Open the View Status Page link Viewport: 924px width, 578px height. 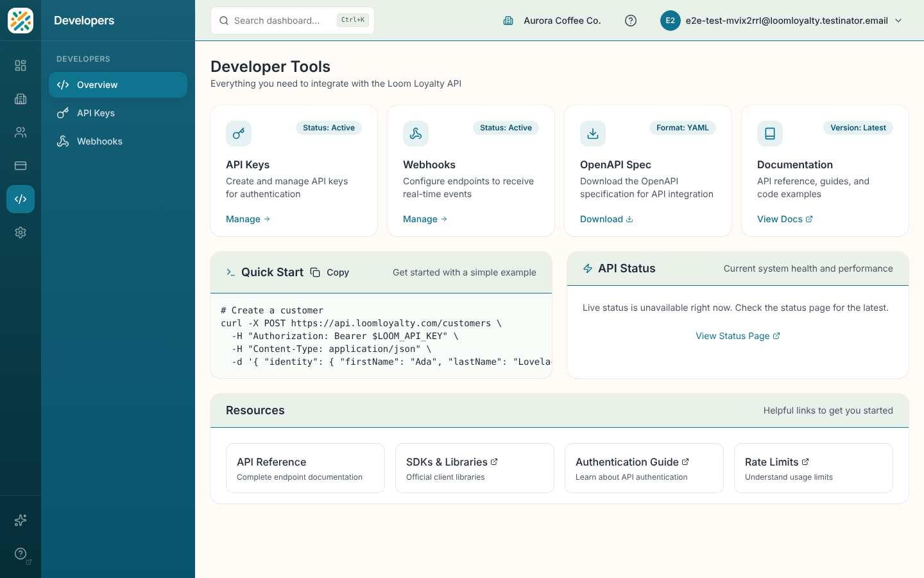click(738, 336)
